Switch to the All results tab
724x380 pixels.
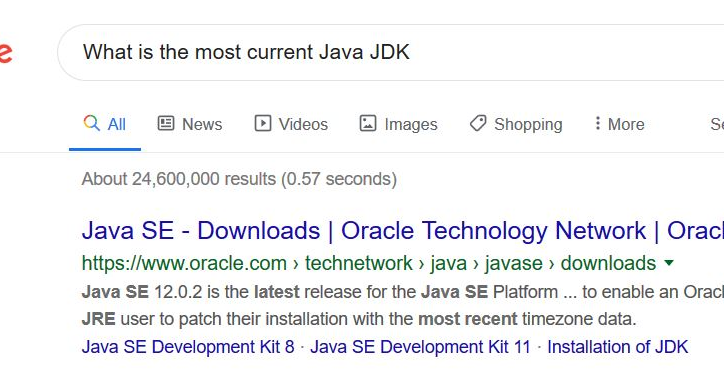[105, 124]
